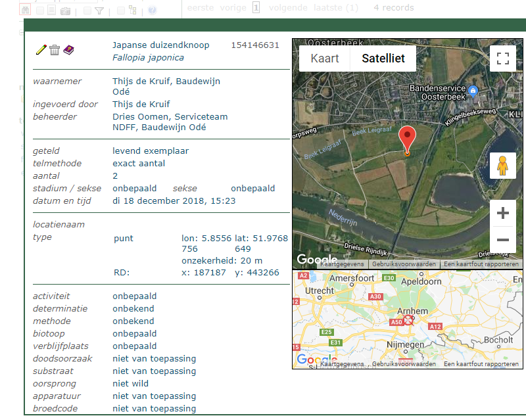Zoom out on the satellite map
Viewport: 526px width, 420px height.
pos(502,239)
